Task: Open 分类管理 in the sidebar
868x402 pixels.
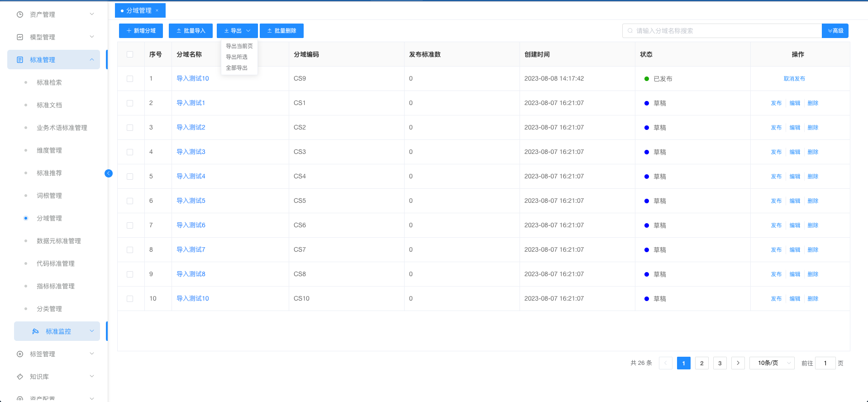Action: tap(49, 309)
